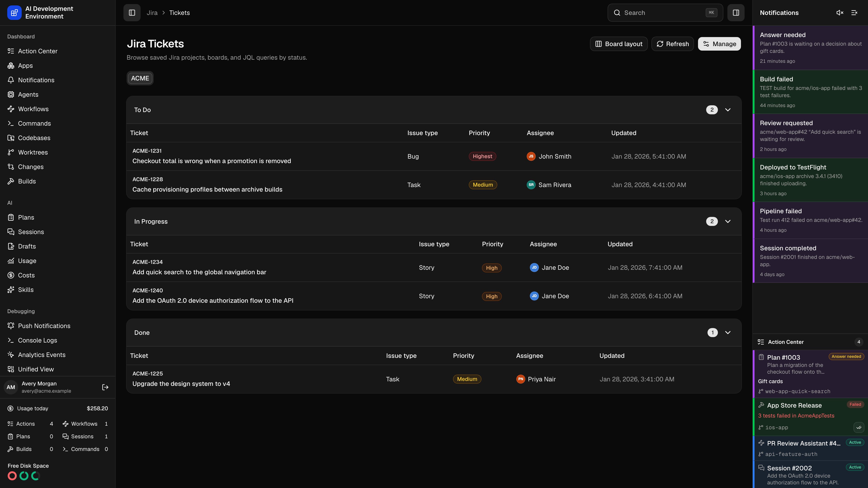The width and height of the screenshot is (868, 488).
Task: Go to Agents page
Action: point(58,95)
